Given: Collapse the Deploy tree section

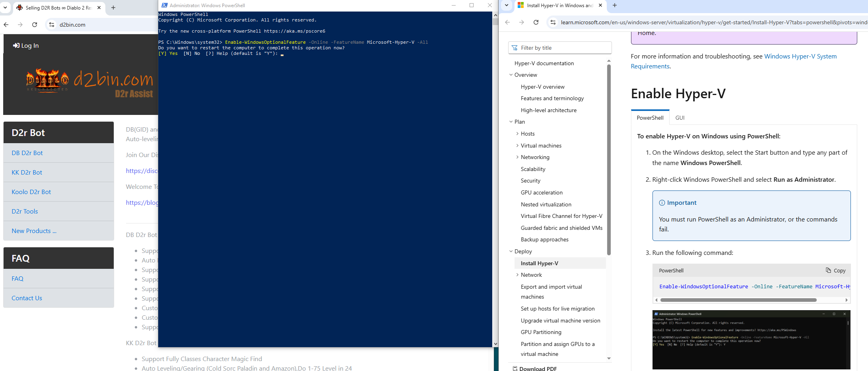Looking at the screenshot, I should [x=511, y=251].
